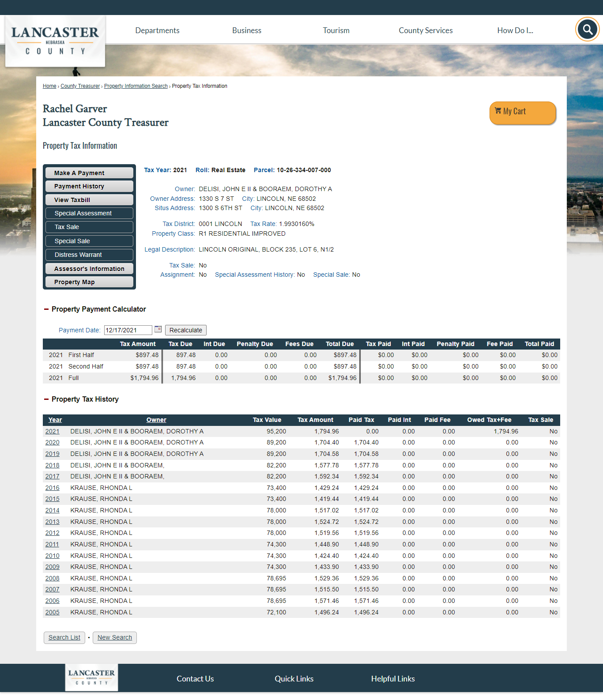Open tax year 2016 record

52,488
